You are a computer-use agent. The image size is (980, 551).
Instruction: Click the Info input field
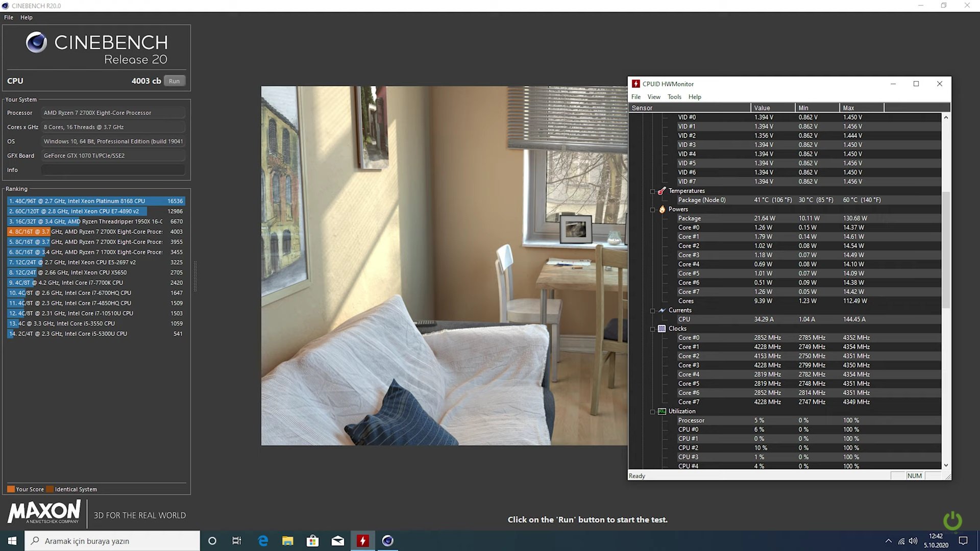point(113,170)
